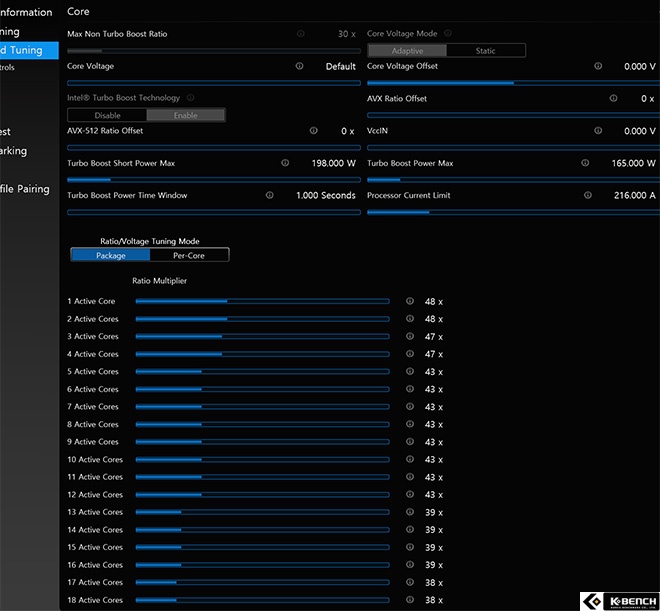
Task: Show info for Core Voltage setting
Action: [299, 66]
